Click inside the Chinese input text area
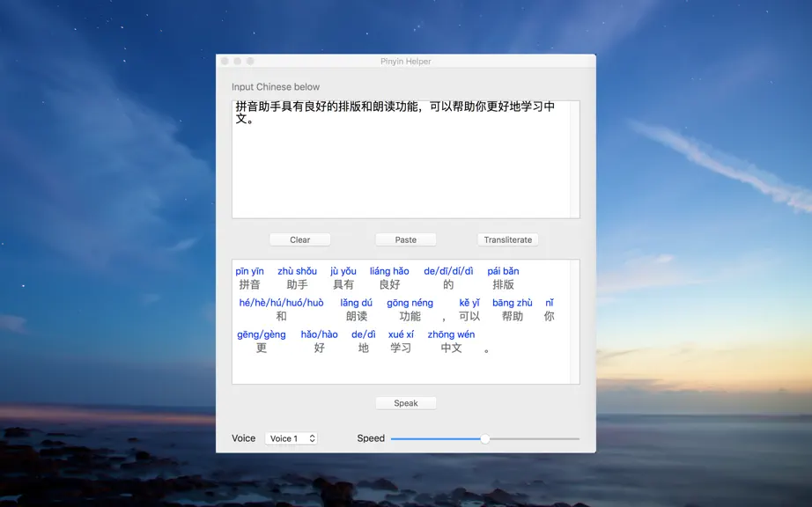Screen dimensions: 812x507 pyautogui.click(x=401, y=159)
